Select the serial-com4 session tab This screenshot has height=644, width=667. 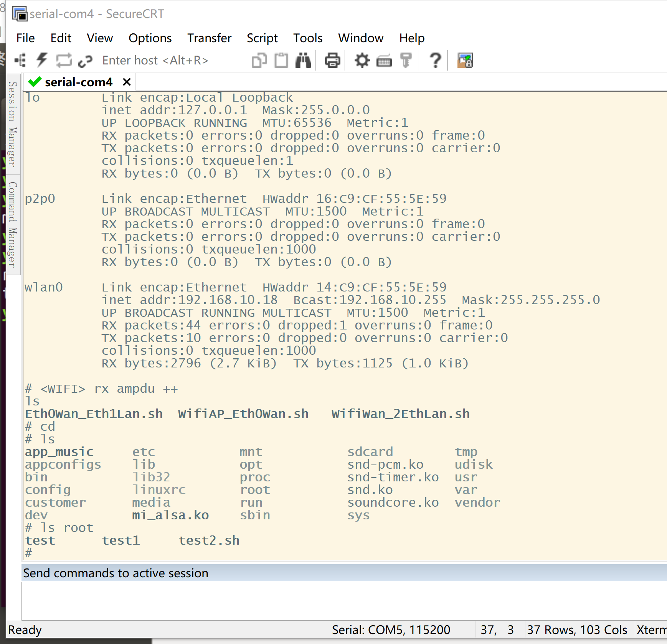coord(79,82)
